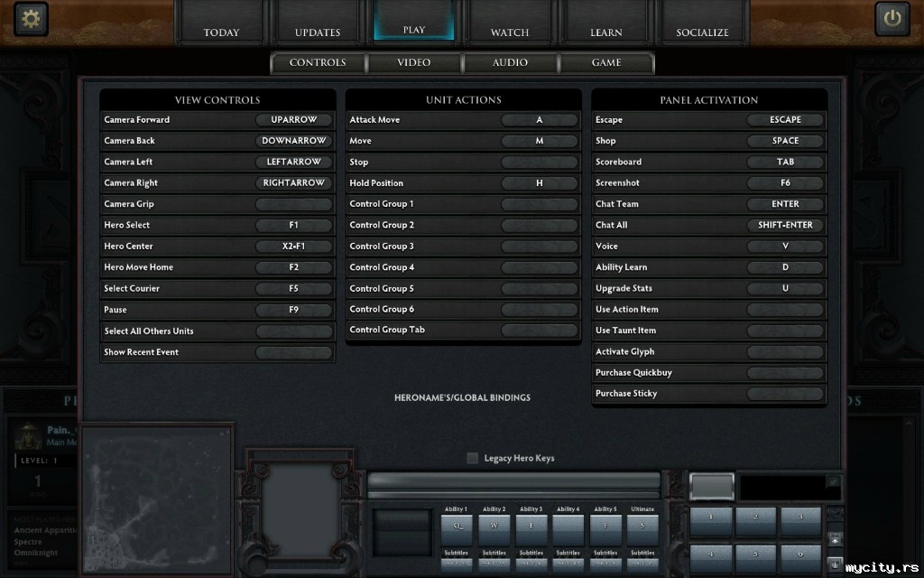Open the Learn tab
The image size is (924, 578).
click(x=605, y=23)
